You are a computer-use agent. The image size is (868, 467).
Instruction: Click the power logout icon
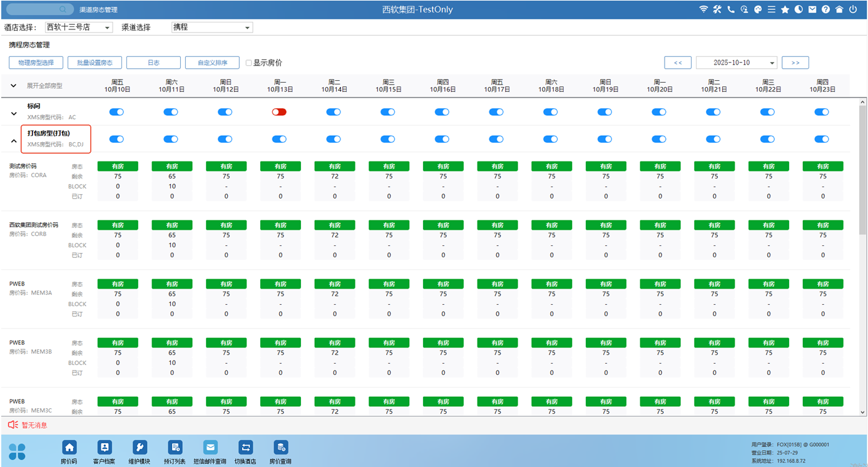click(852, 9)
